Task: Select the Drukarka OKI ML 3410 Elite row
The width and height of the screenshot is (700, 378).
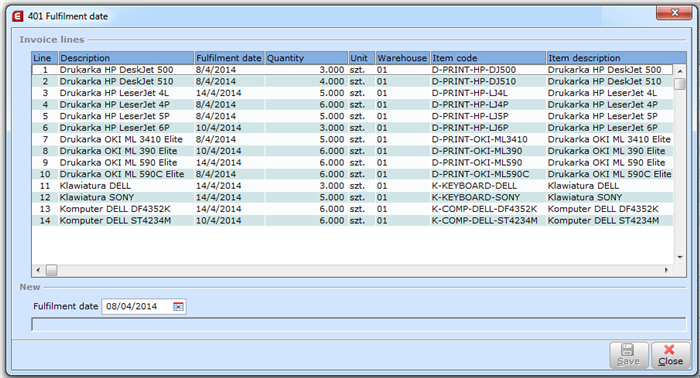Action: point(352,139)
